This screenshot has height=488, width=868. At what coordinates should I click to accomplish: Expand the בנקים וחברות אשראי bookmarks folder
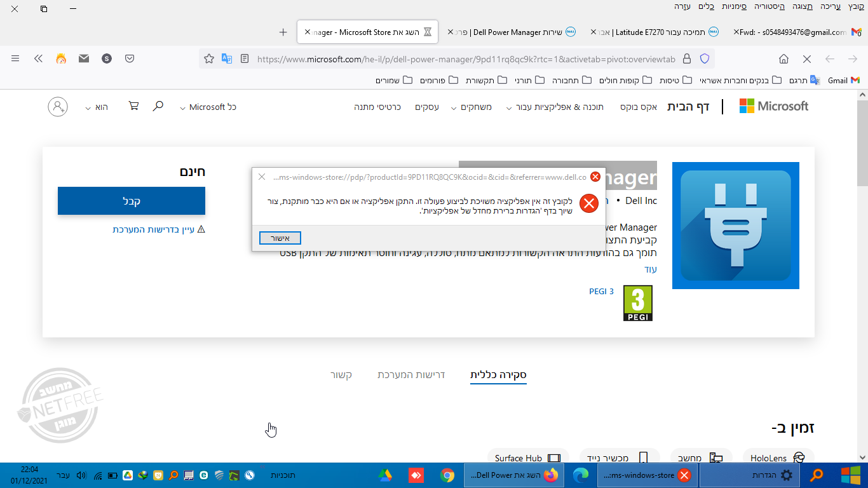740,80
